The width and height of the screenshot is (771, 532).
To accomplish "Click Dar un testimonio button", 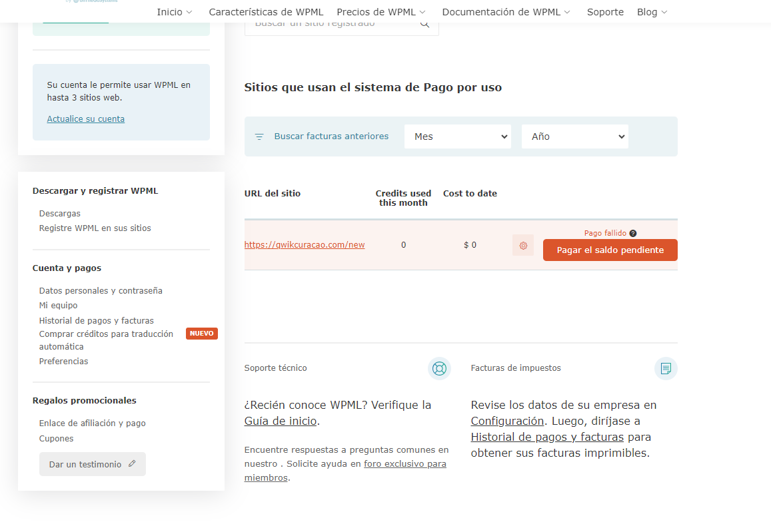I will tap(93, 464).
